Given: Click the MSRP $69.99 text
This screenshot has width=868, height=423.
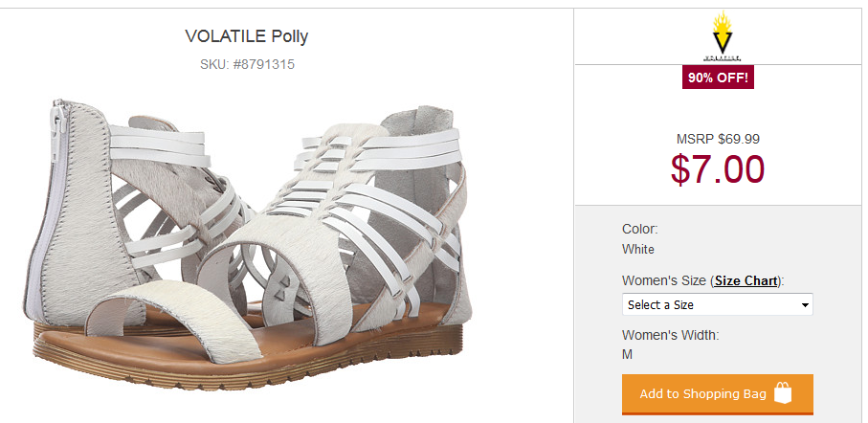Looking at the screenshot, I should (x=718, y=139).
